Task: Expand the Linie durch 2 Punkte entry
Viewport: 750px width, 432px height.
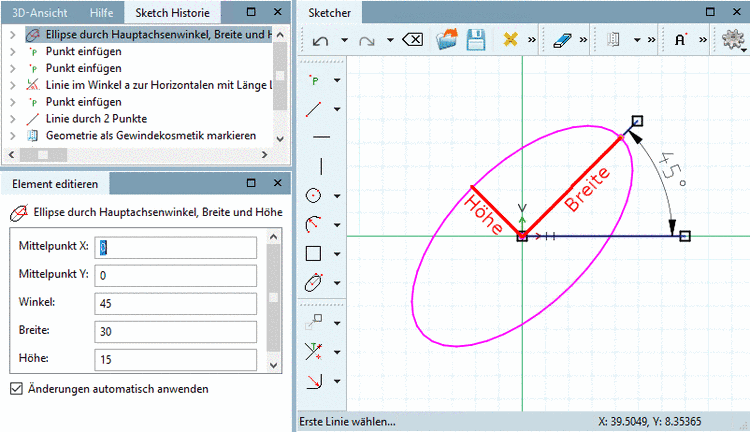Action: pos(13,119)
